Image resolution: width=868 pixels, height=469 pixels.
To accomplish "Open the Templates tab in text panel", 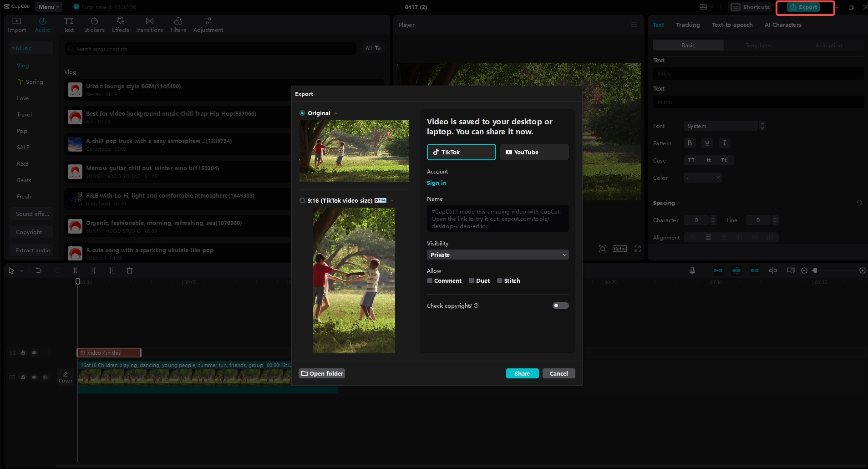I will pos(758,45).
